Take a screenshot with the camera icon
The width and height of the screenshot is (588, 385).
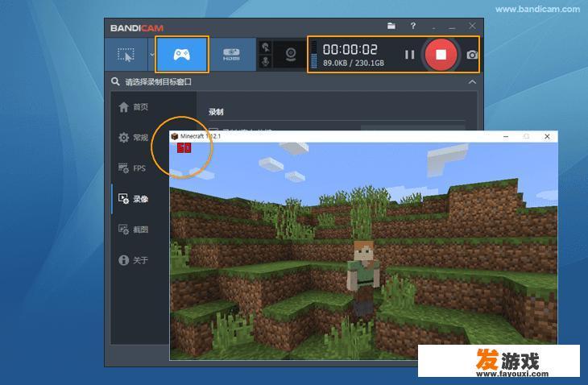tap(472, 55)
